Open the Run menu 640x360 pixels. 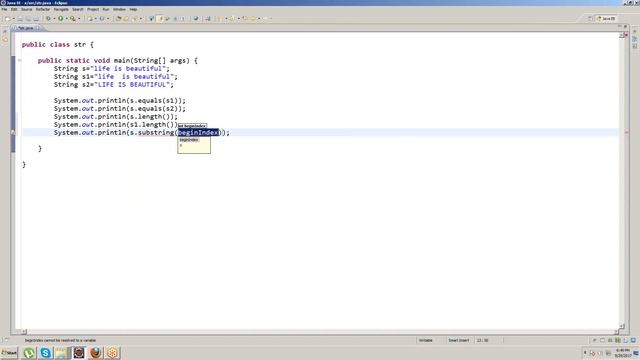pyautogui.click(x=106, y=9)
